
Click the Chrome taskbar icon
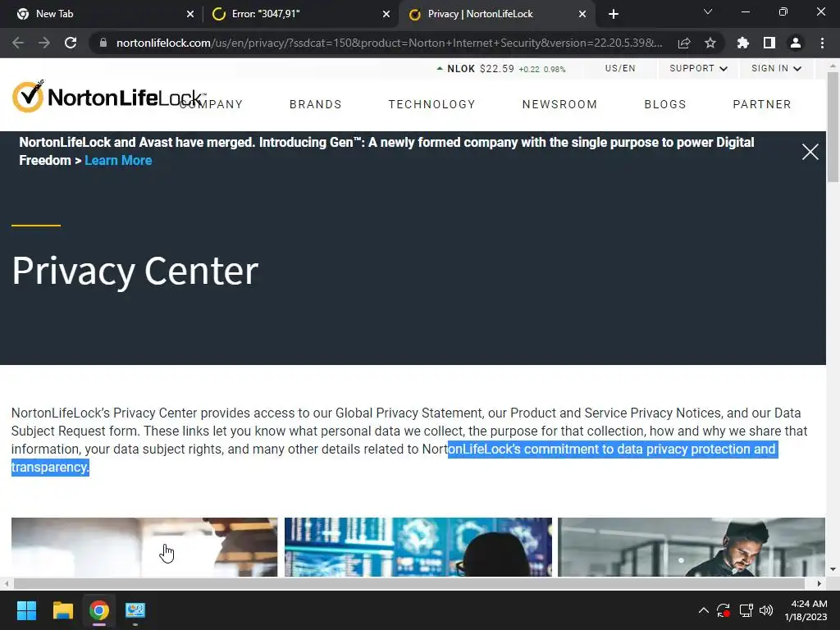click(x=98, y=610)
